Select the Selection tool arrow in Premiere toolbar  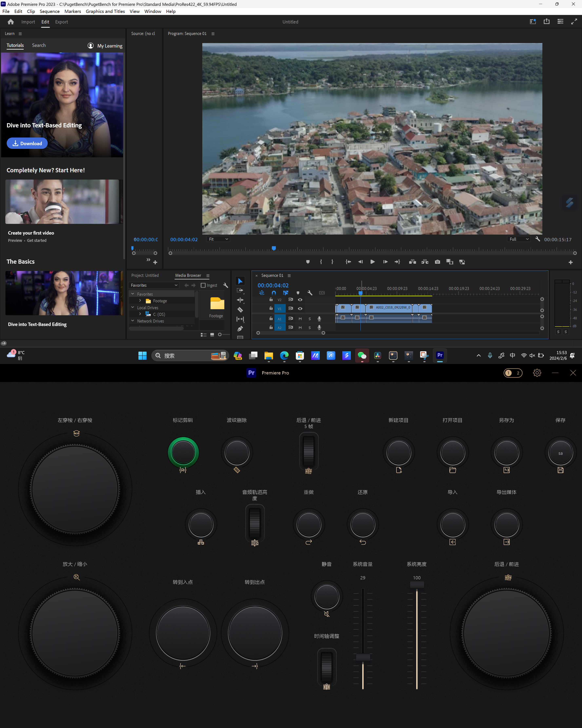(240, 281)
